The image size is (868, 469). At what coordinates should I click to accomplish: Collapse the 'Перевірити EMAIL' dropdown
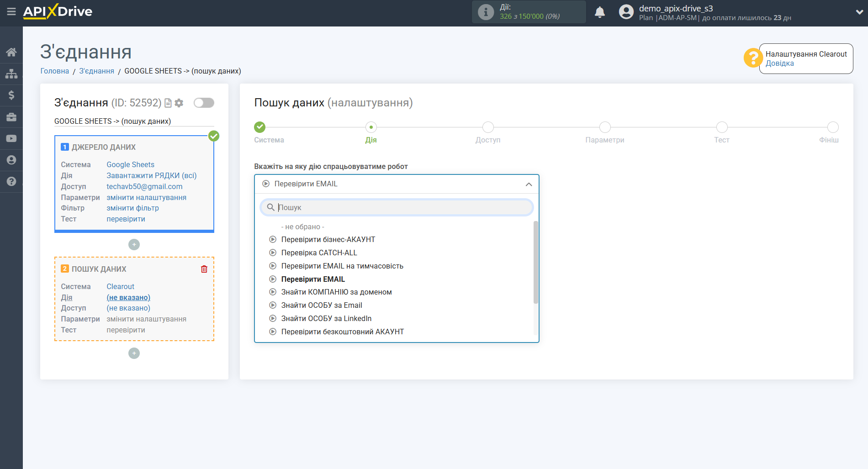(x=529, y=184)
